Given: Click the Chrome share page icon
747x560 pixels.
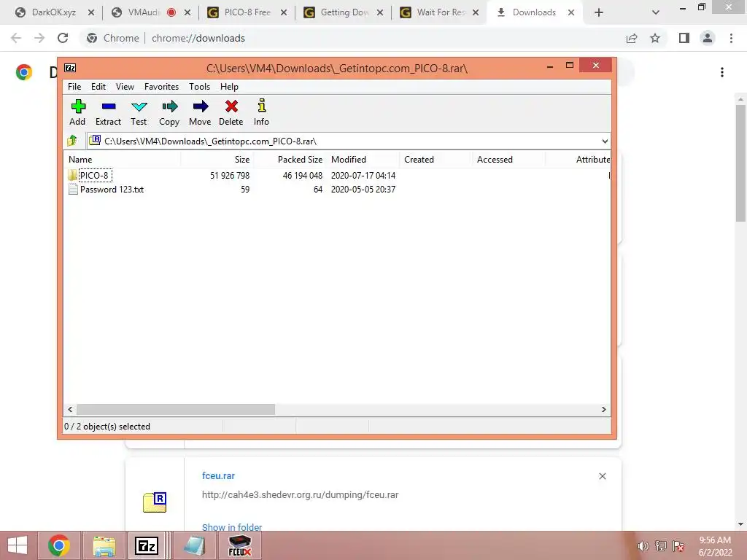Looking at the screenshot, I should point(632,38).
